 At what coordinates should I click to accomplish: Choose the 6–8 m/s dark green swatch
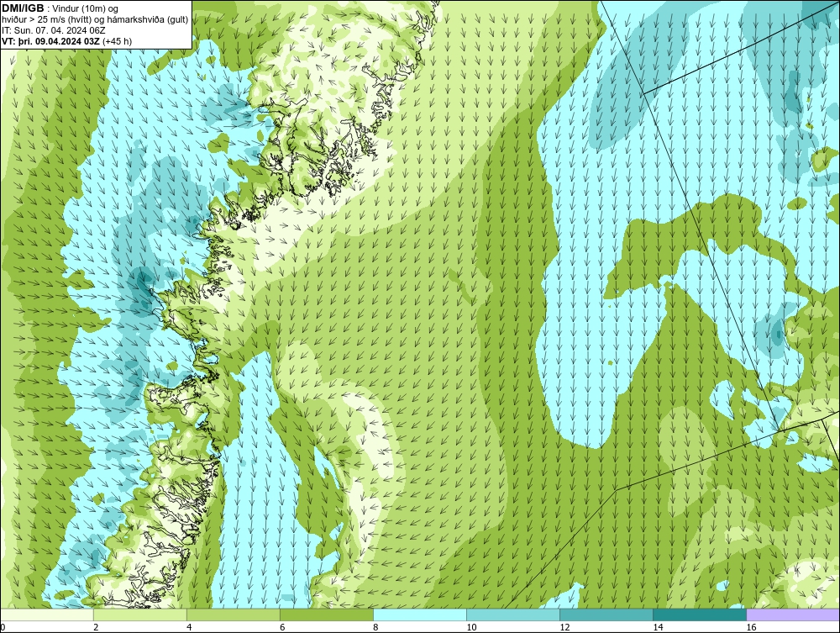click(x=327, y=615)
